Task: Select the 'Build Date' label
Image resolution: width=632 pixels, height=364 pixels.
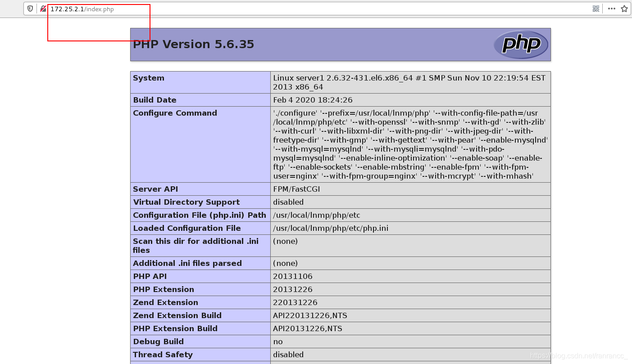Action: click(x=155, y=100)
